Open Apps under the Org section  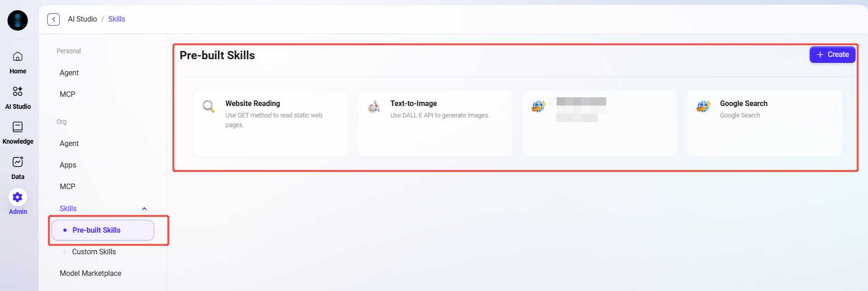point(68,165)
